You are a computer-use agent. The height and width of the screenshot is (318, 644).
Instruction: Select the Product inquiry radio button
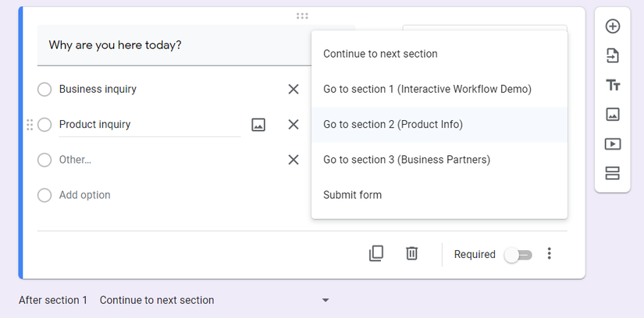coord(44,125)
